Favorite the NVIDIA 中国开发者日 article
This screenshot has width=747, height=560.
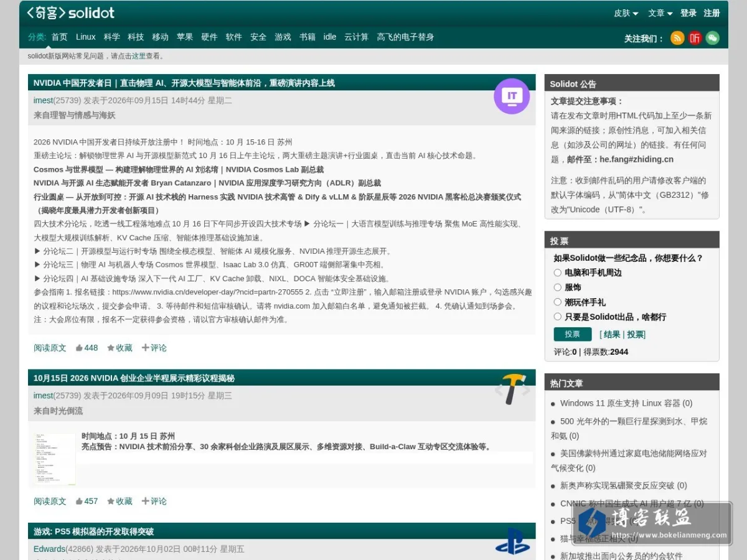tap(120, 348)
